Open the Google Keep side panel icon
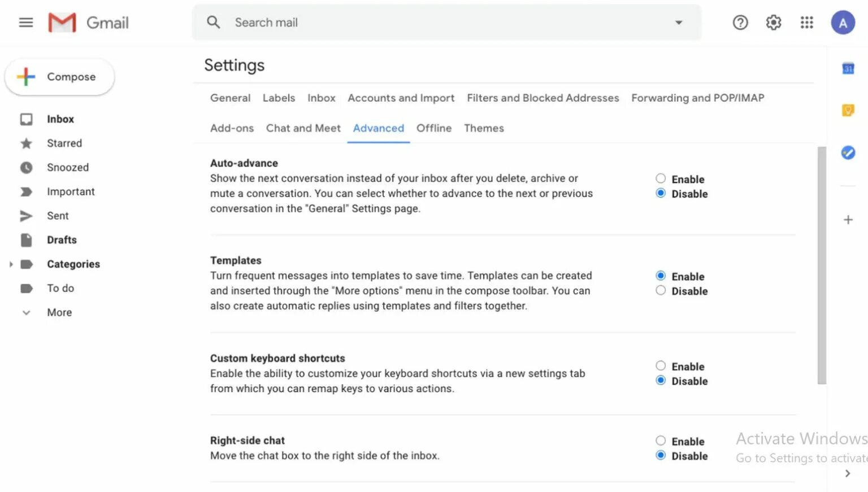The width and height of the screenshot is (868, 492). pos(848,110)
